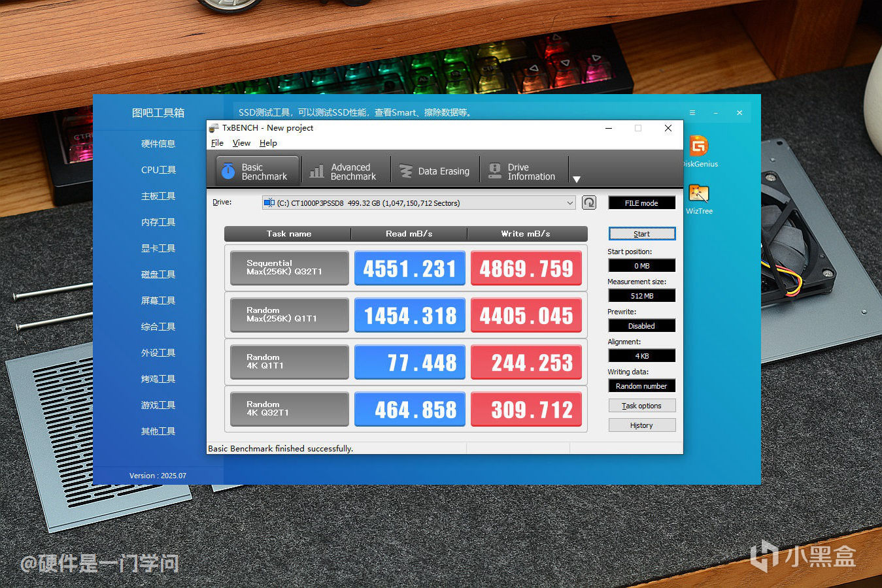The height and width of the screenshot is (588, 882).
Task: Select CPU工具 in the toolbox sidebar
Action: [x=158, y=170]
